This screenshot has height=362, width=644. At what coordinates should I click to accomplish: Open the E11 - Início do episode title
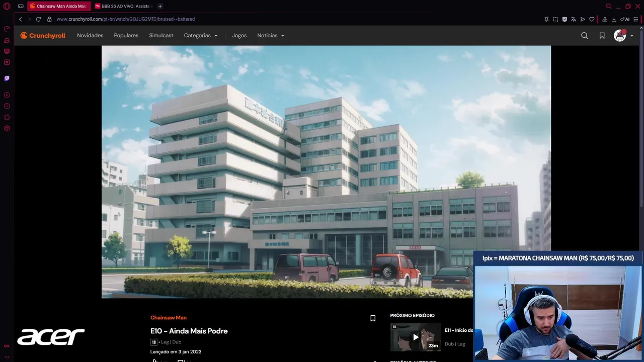click(459, 330)
